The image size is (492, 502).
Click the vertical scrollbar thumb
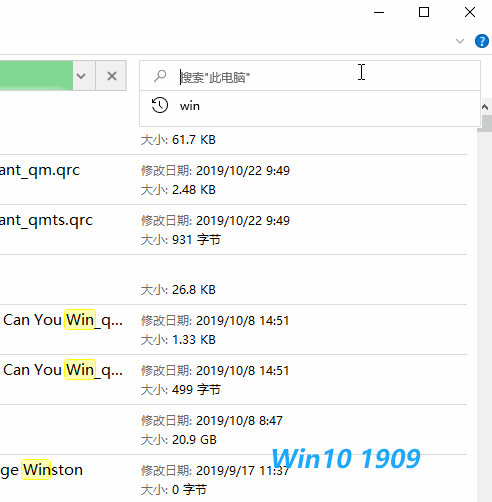point(485,123)
